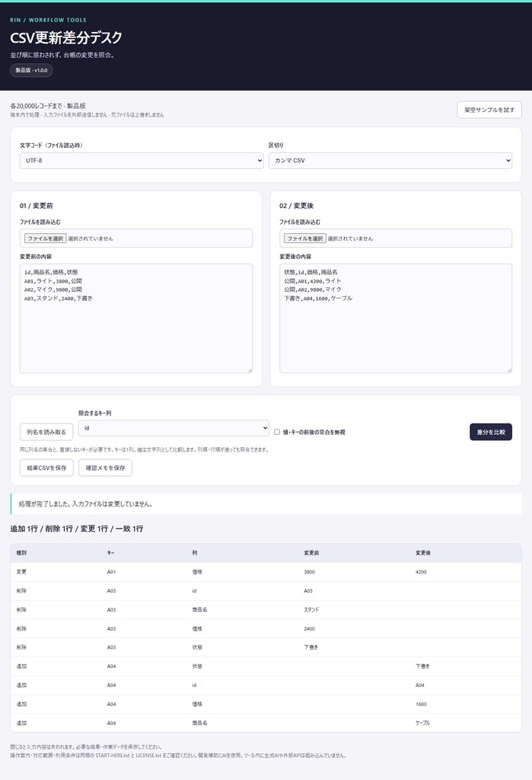Grab the 変更前の内容 textarea resize handle
Image resolution: width=532 pixels, height=780 pixels.
click(250, 370)
